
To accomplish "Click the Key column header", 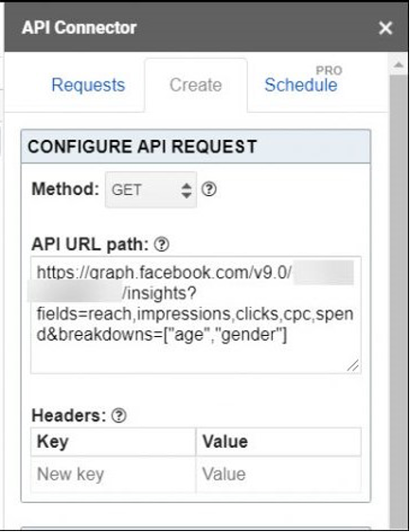I will (53, 441).
